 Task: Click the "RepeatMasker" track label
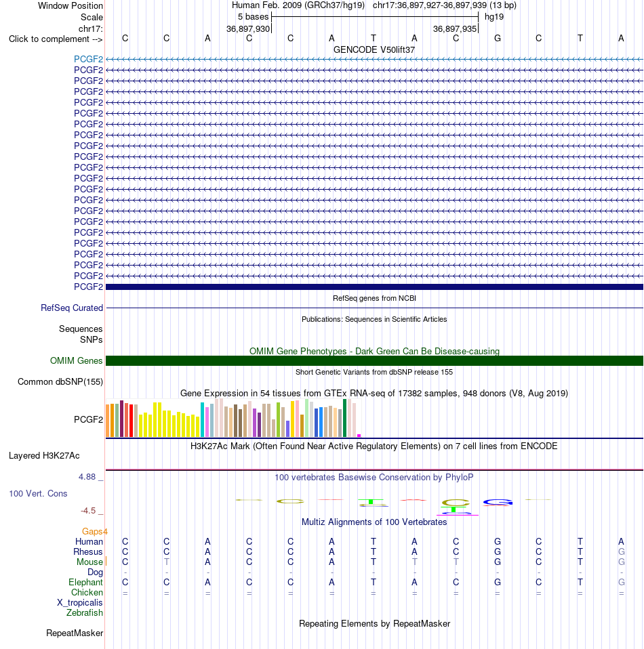[75, 633]
